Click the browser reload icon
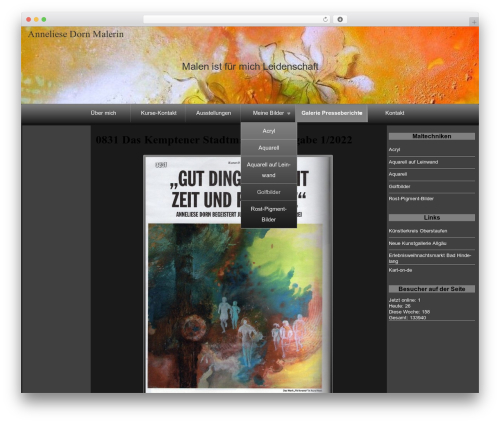This screenshot has width=500, height=423. [325, 19]
